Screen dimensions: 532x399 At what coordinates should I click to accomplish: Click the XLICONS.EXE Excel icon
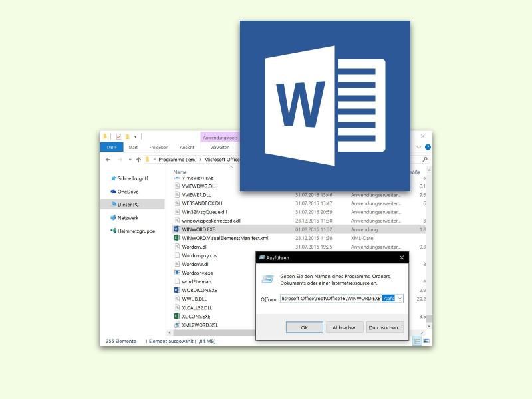pos(177,317)
